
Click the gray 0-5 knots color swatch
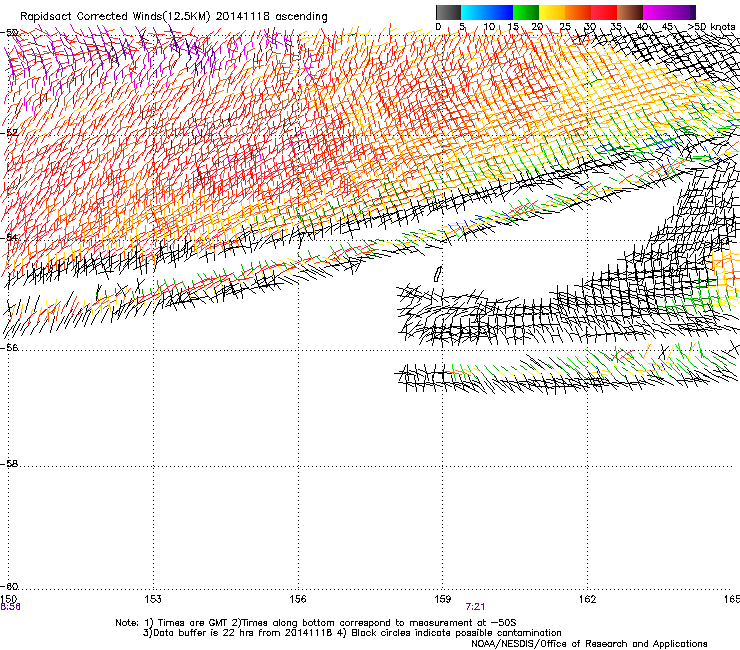(448, 12)
